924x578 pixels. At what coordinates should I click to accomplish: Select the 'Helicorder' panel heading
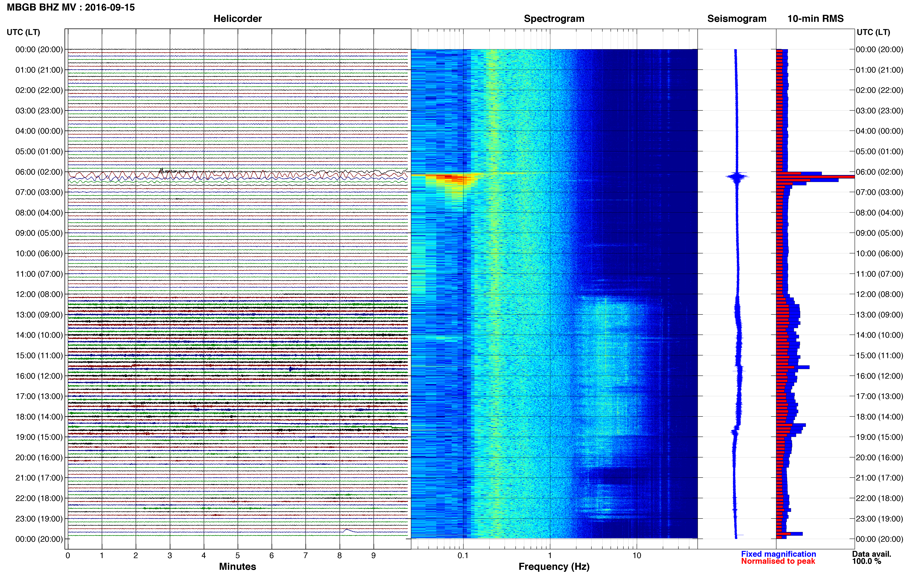[238, 19]
